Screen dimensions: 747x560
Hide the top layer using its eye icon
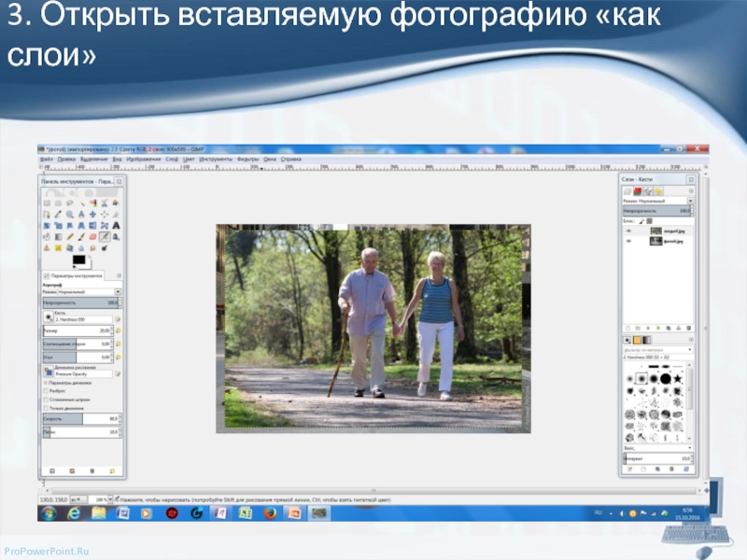[628, 230]
